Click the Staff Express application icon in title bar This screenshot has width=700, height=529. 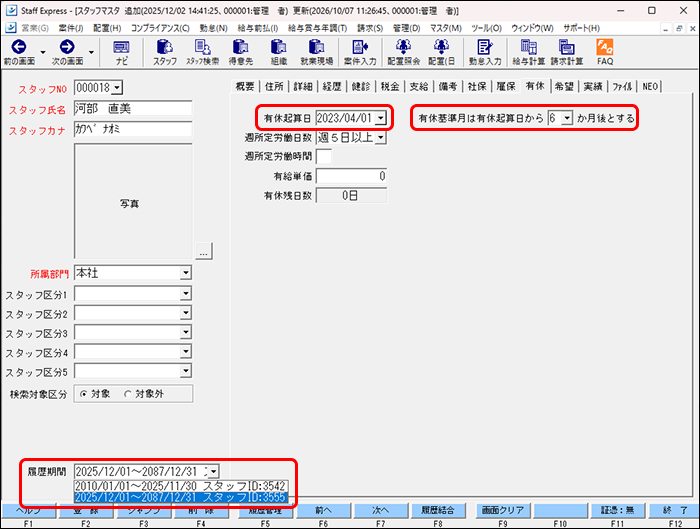click(x=11, y=10)
